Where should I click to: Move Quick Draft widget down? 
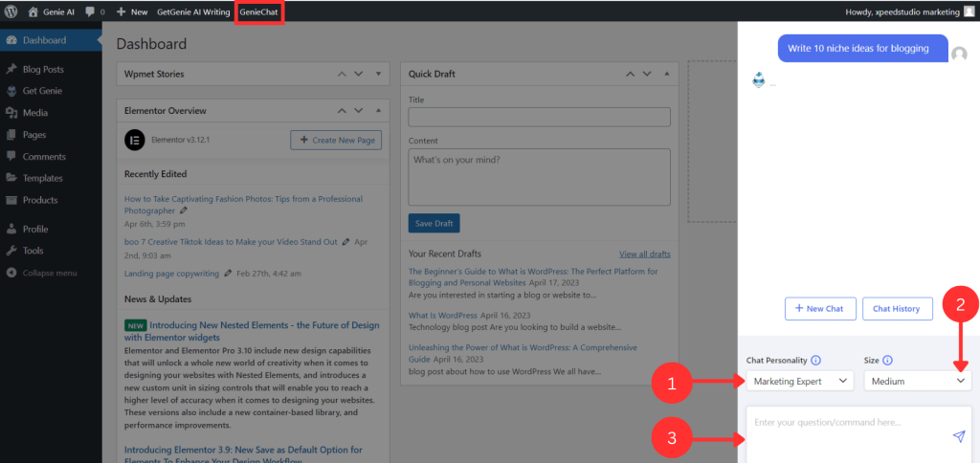(646, 74)
